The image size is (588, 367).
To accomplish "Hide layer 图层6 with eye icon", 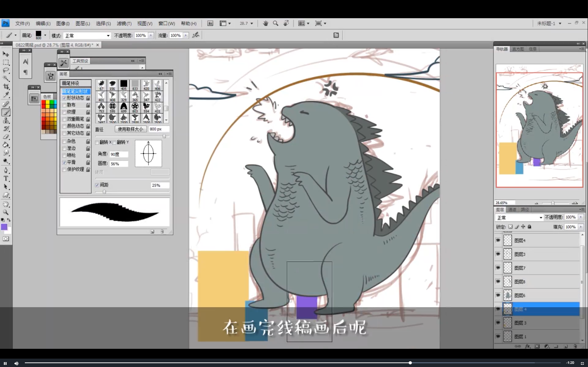I will tap(498, 295).
